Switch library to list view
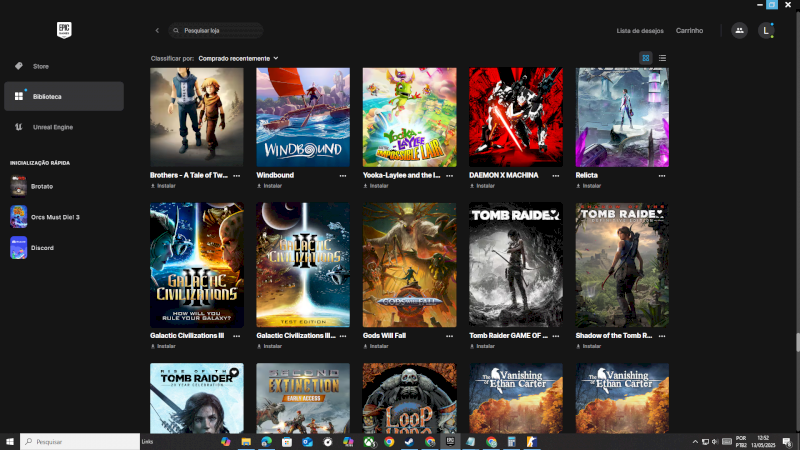Viewport: 800px width, 450px height. [662, 58]
